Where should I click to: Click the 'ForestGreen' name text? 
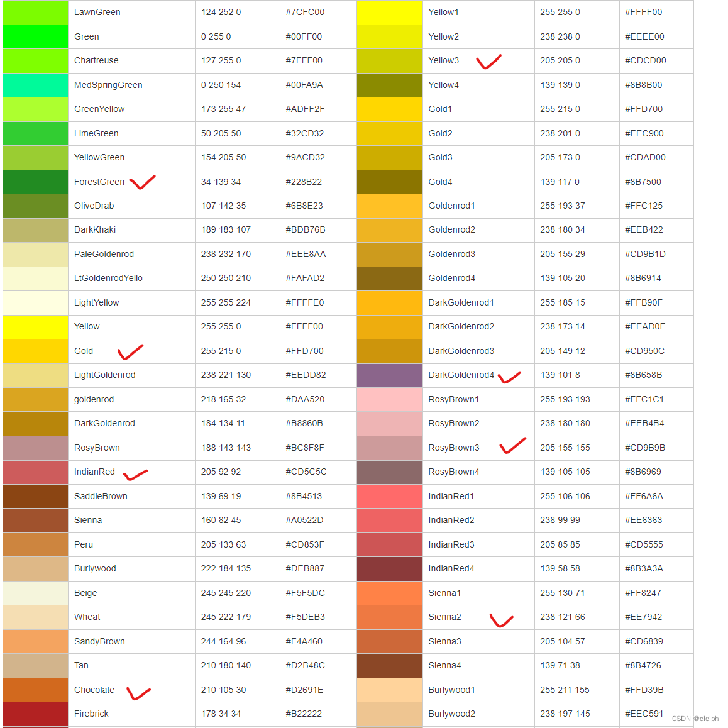(99, 182)
